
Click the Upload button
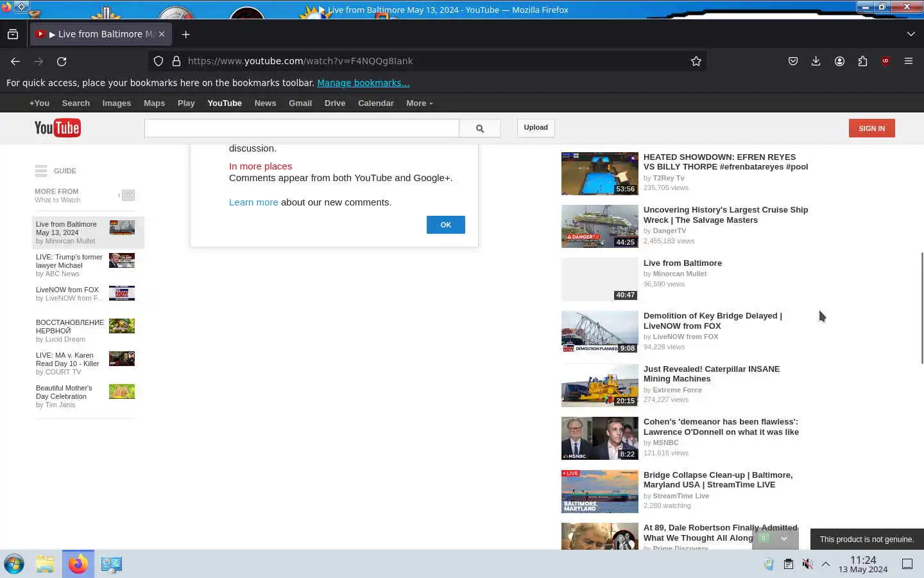[x=536, y=127]
